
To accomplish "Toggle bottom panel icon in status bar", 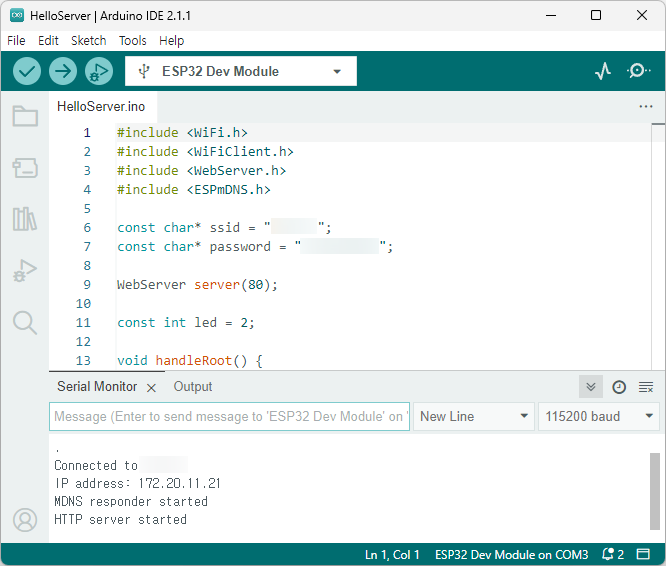I will coord(643,554).
